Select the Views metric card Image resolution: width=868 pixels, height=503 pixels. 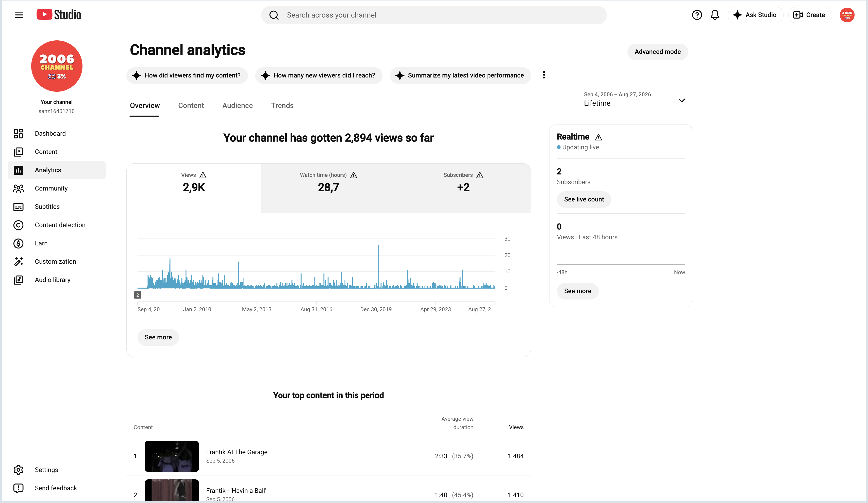194,188
